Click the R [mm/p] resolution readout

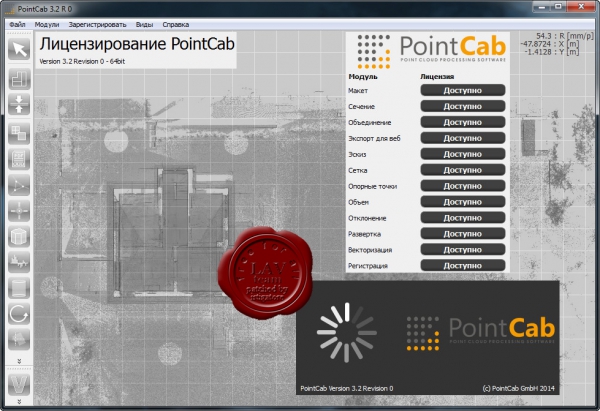pos(564,36)
